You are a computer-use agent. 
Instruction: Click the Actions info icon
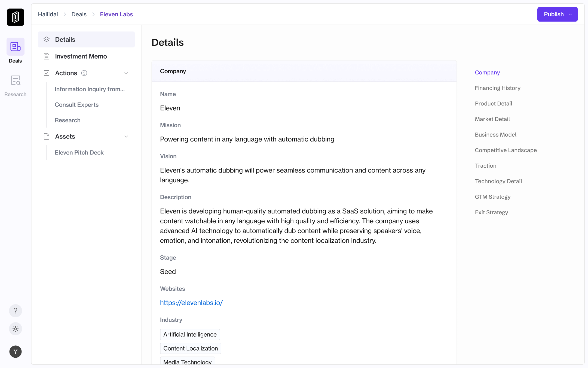point(84,73)
